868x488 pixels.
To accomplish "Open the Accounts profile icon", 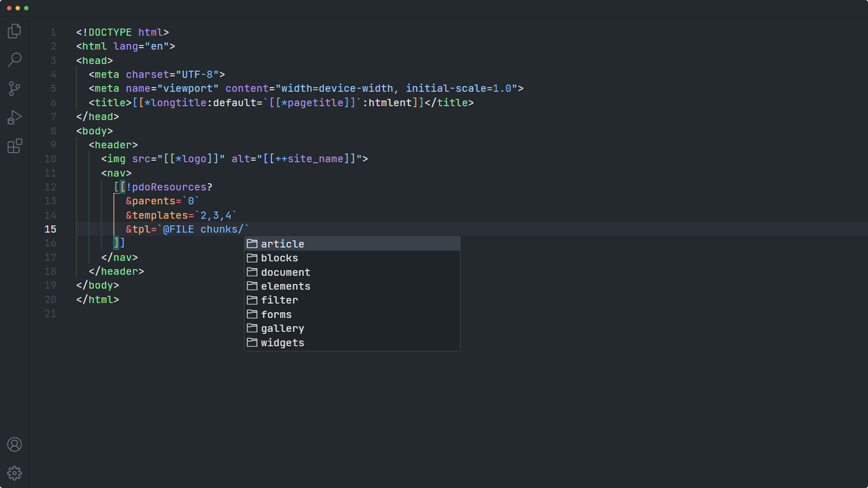I will [14, 445].
